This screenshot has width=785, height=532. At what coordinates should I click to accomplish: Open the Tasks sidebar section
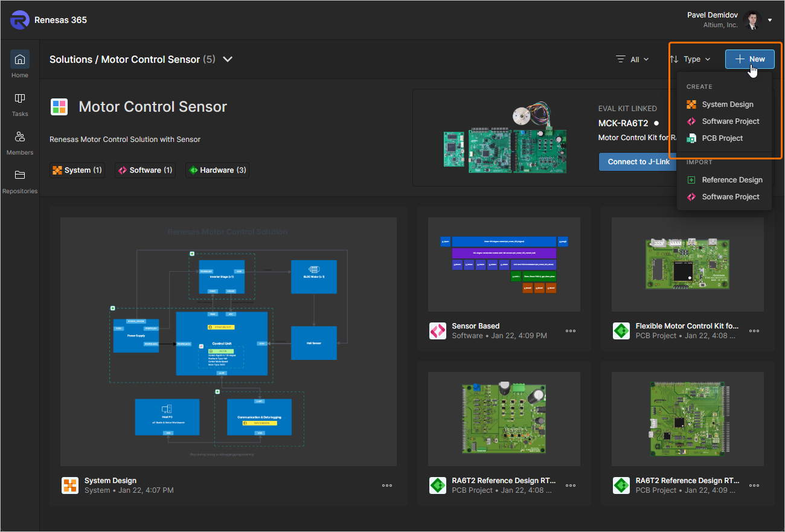20,104
